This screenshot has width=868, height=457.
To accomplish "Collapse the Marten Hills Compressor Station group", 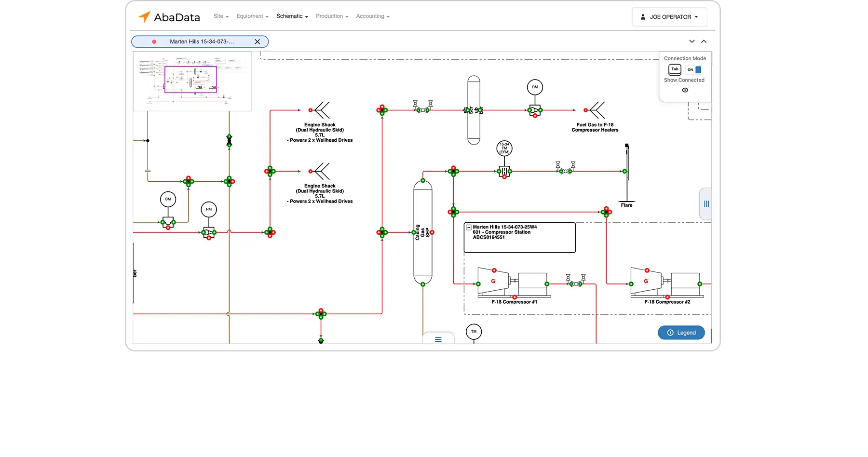I will click(x=469, y=227).
